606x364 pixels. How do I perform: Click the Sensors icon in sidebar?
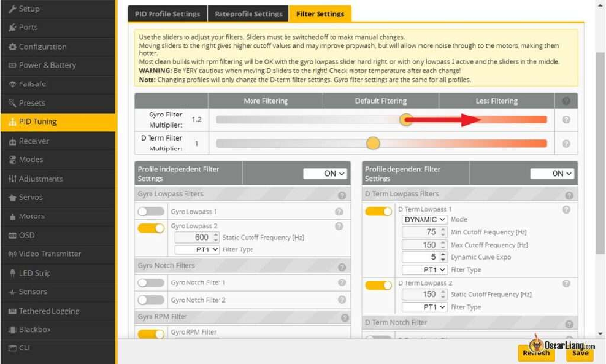(12, 292)
